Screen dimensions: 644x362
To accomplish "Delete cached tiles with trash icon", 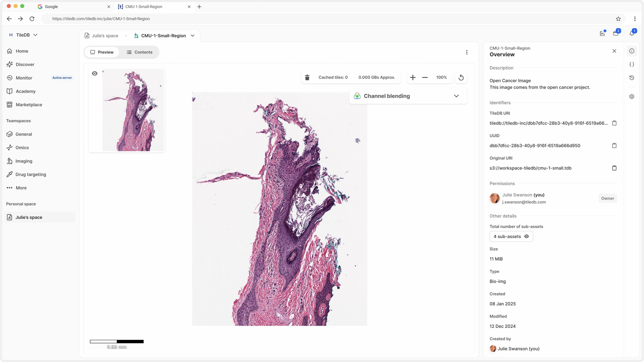I will [307, 77].
